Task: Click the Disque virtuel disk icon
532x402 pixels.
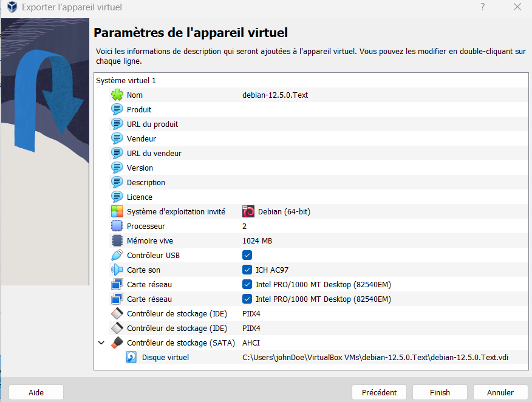Action: tap(132, 357)
